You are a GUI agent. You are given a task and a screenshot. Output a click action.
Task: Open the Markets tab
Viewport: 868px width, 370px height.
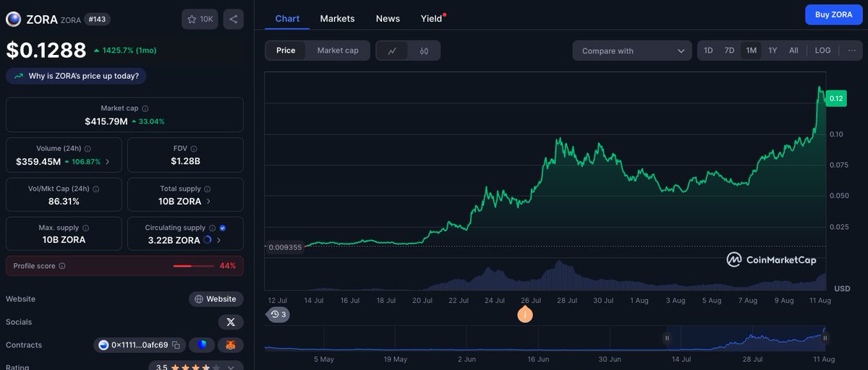click(x=337, y=19)
